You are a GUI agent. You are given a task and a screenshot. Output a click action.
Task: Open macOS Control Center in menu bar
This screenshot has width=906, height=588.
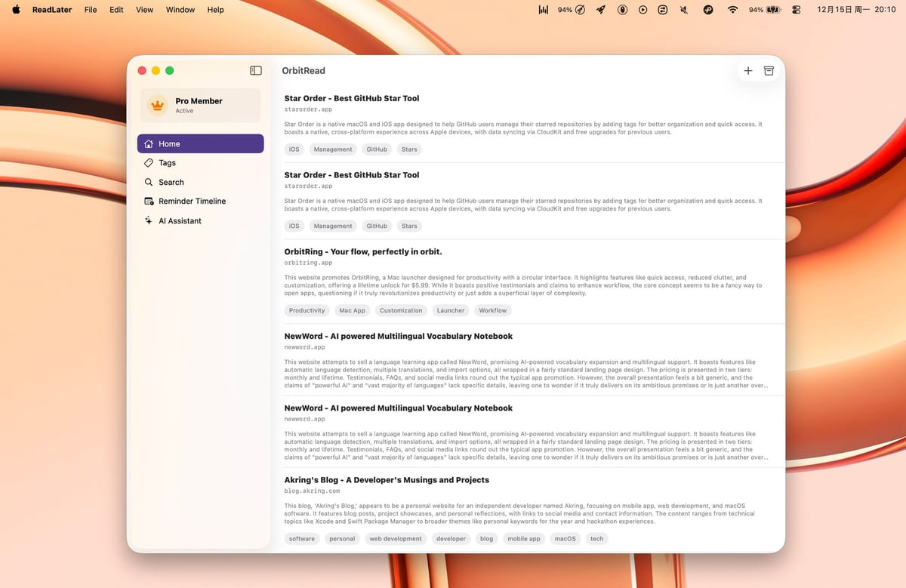(797, 10)
